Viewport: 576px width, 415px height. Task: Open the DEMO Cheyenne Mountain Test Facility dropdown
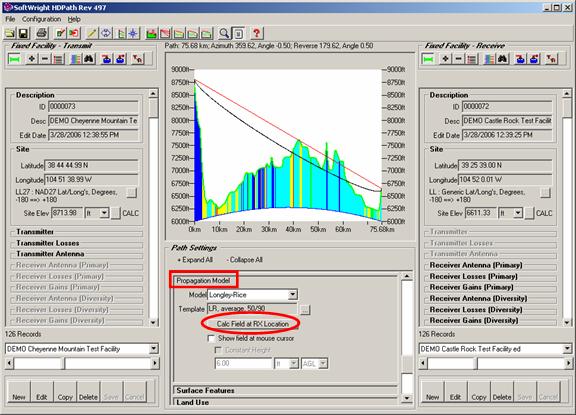click(154, 349)
